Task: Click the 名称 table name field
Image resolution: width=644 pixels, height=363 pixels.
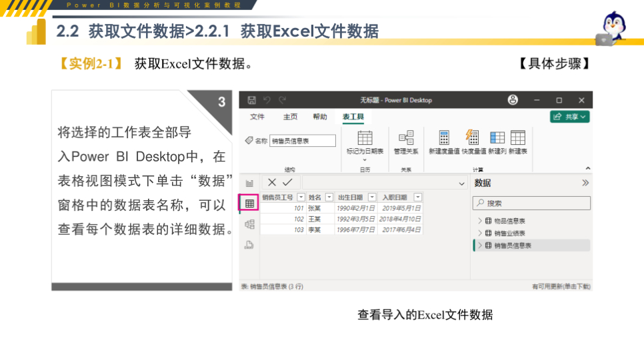Action: click(x=302, y=141)
